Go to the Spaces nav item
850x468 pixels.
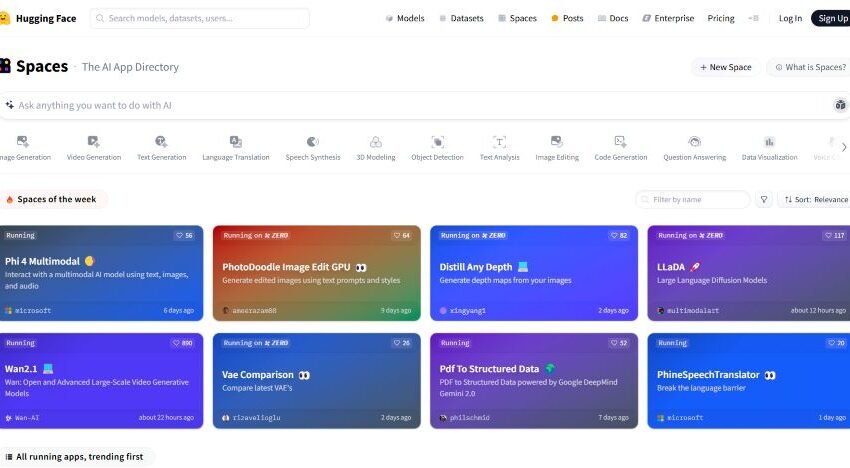517,18
